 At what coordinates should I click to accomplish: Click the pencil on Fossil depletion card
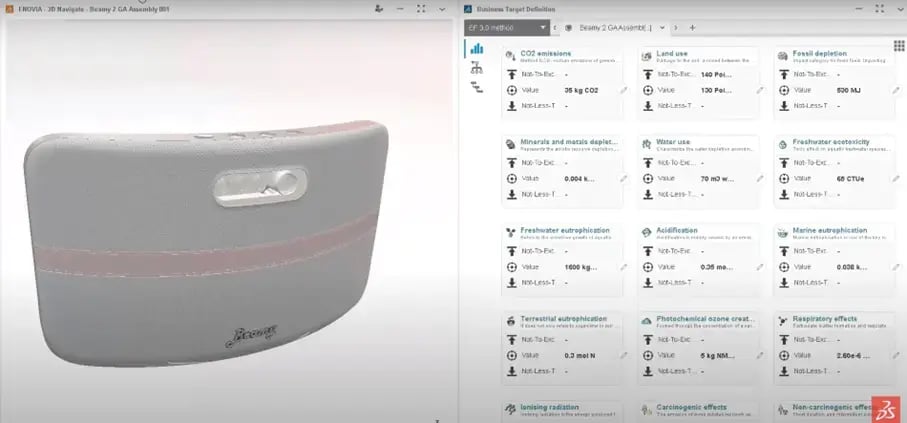pyautogui.click(x=895, y=90)
